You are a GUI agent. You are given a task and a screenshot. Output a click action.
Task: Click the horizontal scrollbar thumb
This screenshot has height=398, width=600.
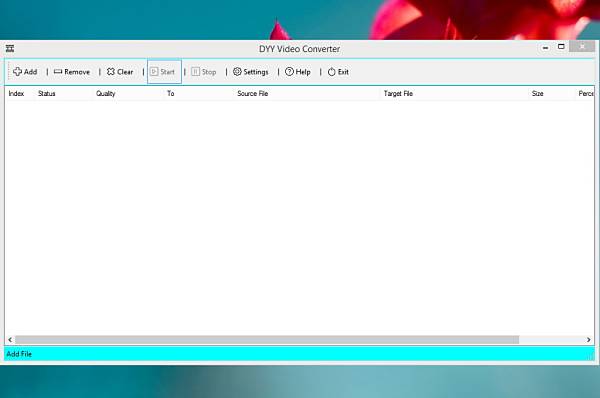[267, 340]
